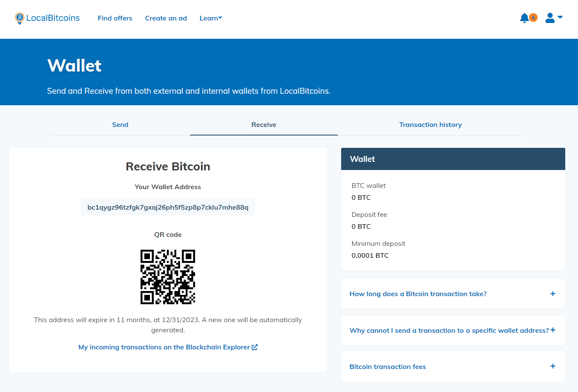Open the notifications bell icon
This screenshot has height=392, width=578.
(524, 18)
